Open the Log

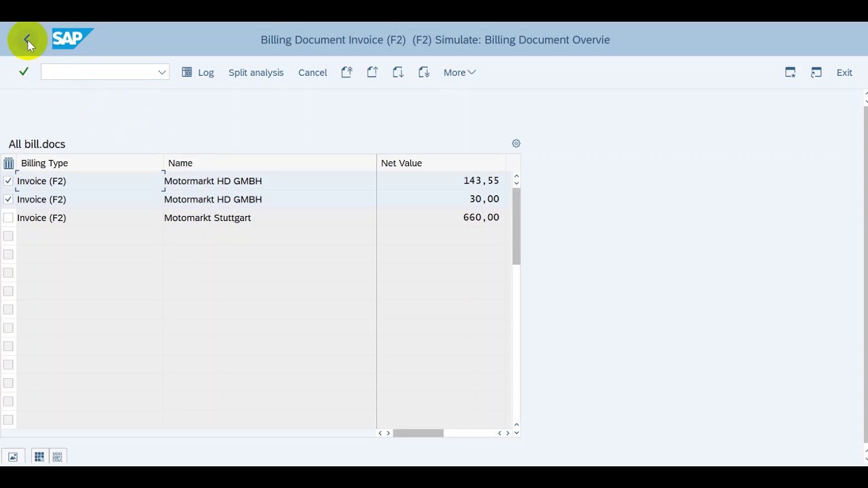198,73
